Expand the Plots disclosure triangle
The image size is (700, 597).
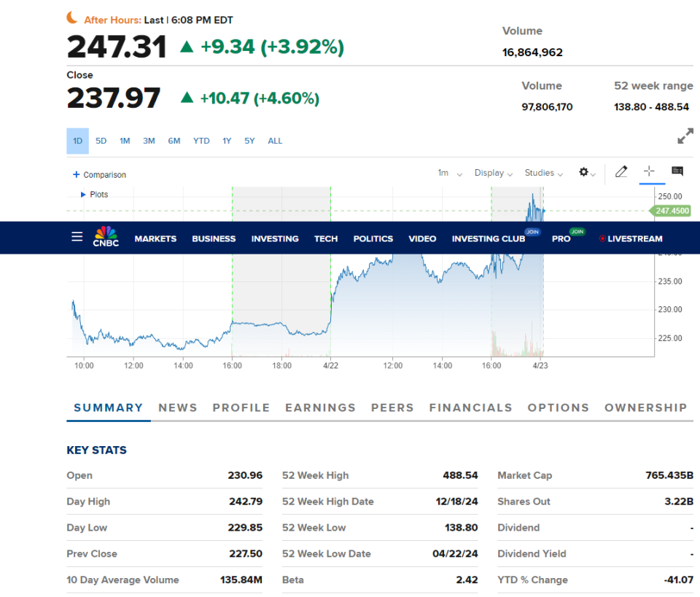[83, 195]
